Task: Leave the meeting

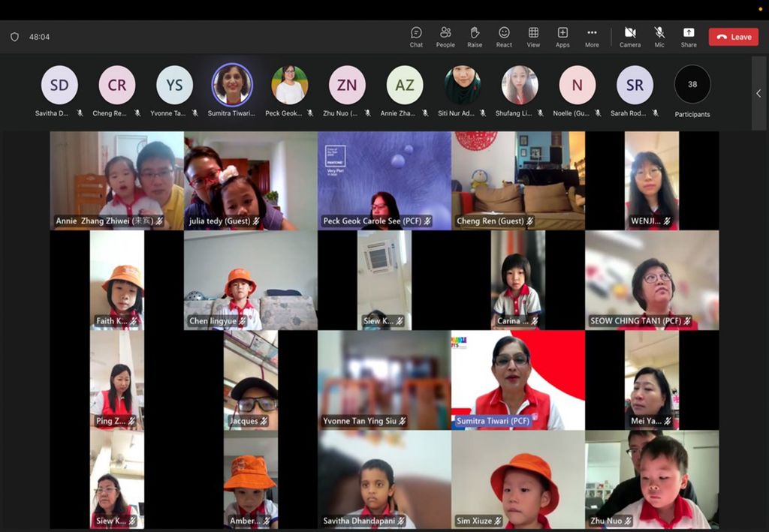Action: (734, 37)
